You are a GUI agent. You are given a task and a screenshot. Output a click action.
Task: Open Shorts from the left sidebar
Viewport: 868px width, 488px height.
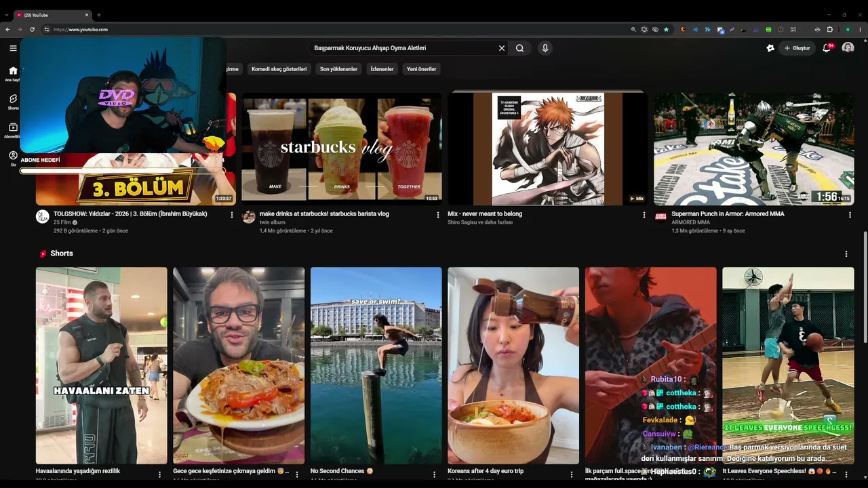[13, 102]
